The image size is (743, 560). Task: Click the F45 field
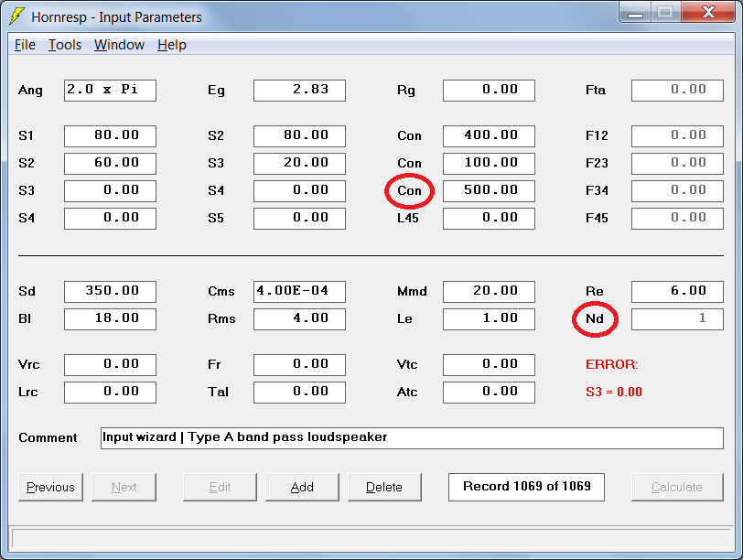click(678, 219)
